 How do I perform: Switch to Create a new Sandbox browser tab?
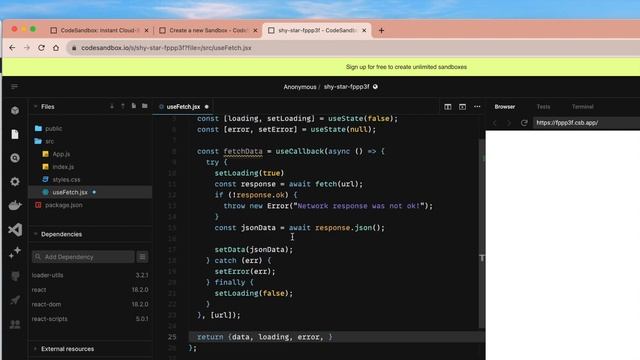[x=208, y=30]
